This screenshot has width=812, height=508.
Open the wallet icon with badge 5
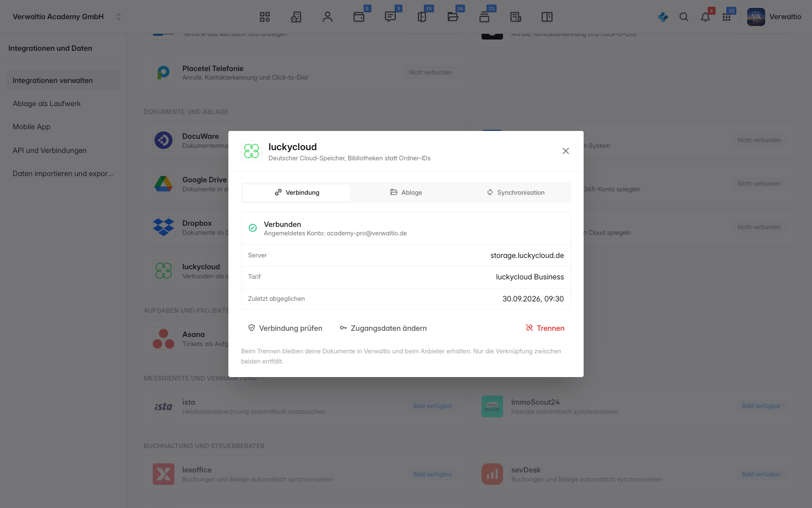pos(359,17)
